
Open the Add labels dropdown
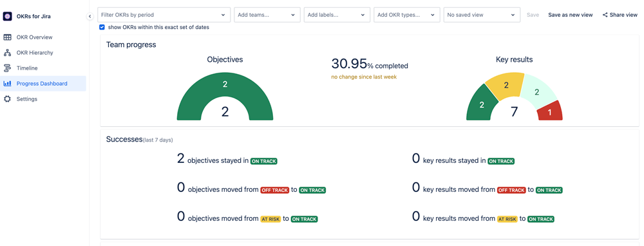coord(337,15)
